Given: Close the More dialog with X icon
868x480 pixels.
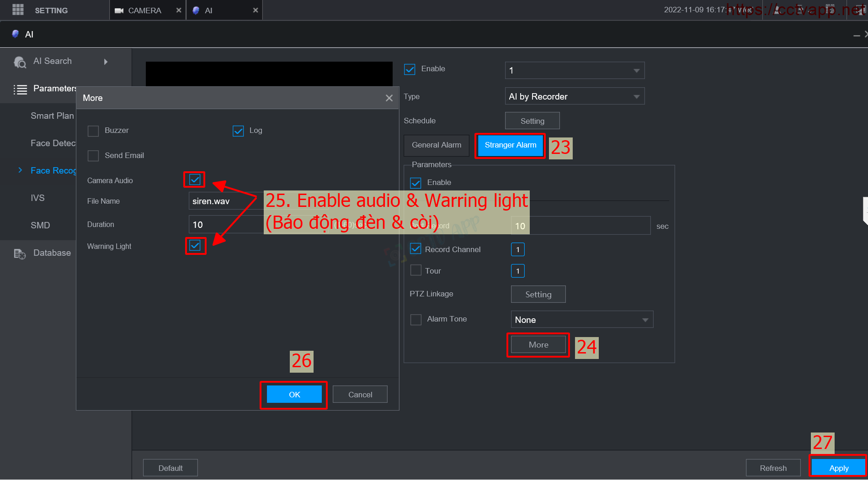Looking at the screenshot, I should (389, 98).
